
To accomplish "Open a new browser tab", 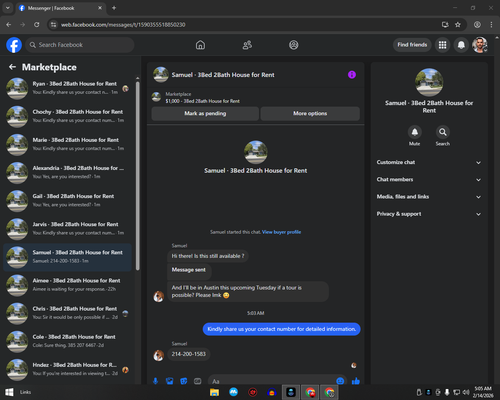I will point(114,8).
